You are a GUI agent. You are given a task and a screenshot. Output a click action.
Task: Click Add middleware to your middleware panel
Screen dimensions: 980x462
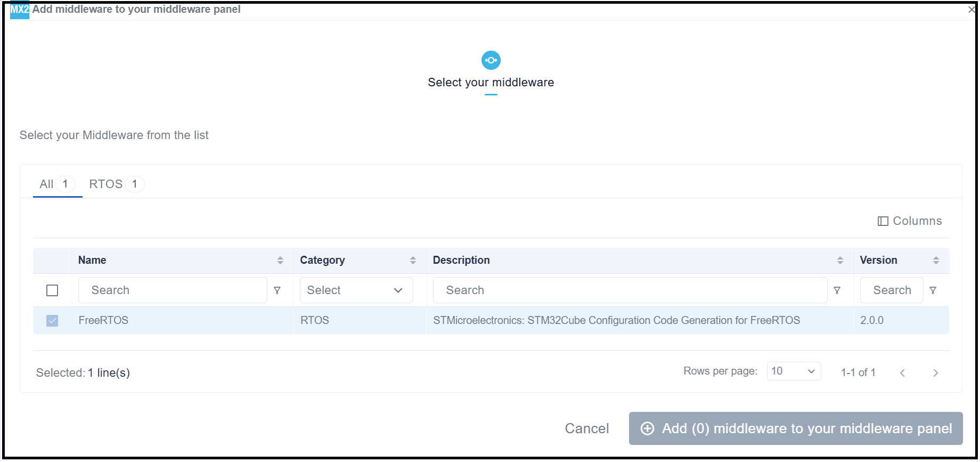point(796,428)
